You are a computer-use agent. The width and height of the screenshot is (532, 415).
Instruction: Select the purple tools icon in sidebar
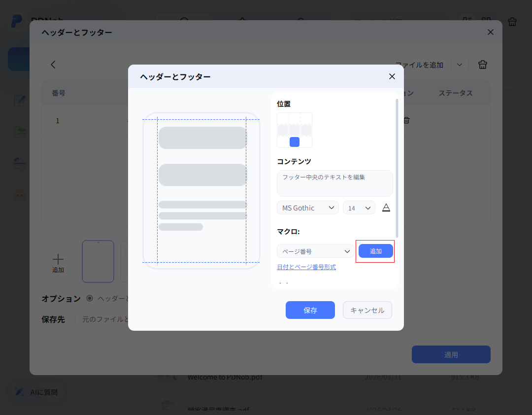pyautogui.click(x=20, y=164)
